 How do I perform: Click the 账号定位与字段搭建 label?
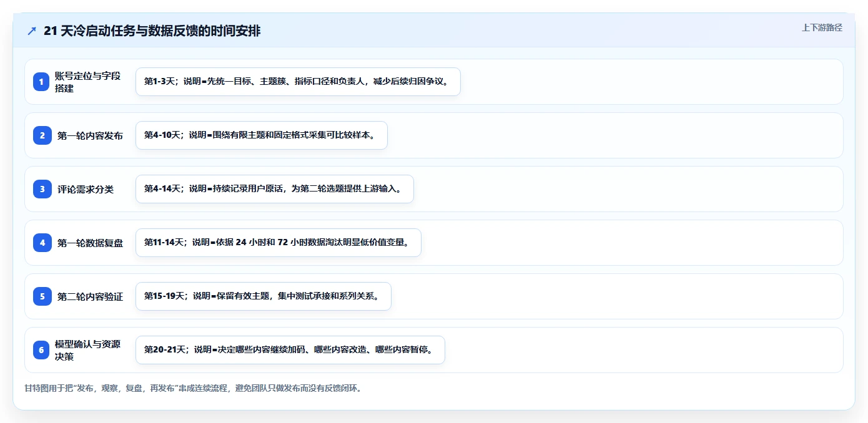[x=87, y=82]
